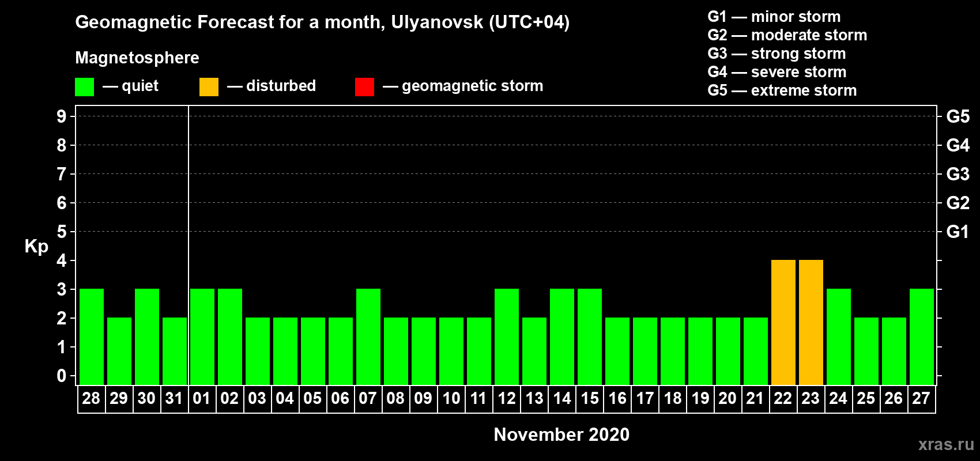Click the orange disturbed legend swatch
This screenshot has height=461, width=980.
209,86
